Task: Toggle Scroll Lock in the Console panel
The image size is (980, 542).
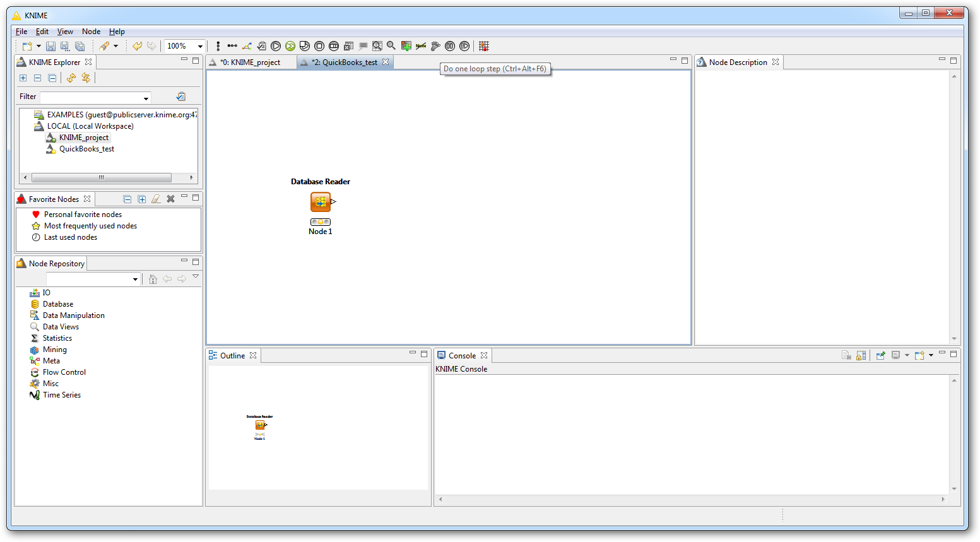Action: pyautogui.click(x=861, y=356)
